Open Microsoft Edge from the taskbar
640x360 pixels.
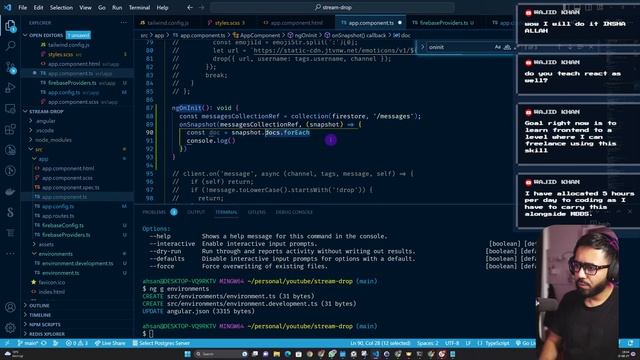point(287,354)
